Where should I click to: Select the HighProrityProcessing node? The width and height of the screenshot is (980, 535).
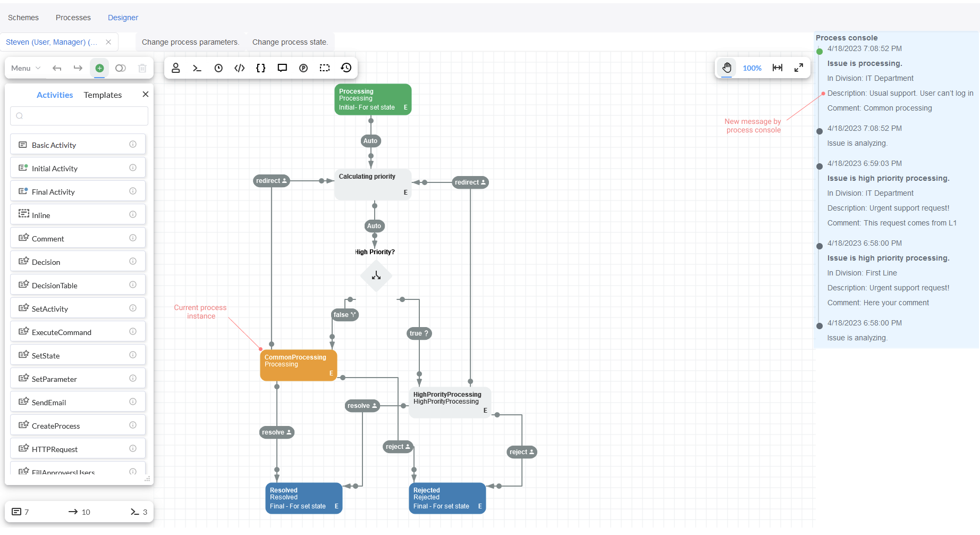450,403
